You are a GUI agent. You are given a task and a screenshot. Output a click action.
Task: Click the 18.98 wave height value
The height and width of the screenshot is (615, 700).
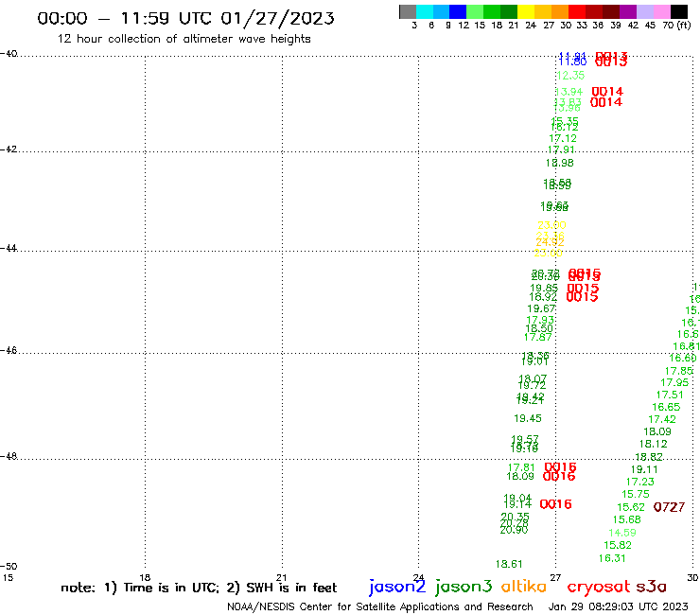559,163
